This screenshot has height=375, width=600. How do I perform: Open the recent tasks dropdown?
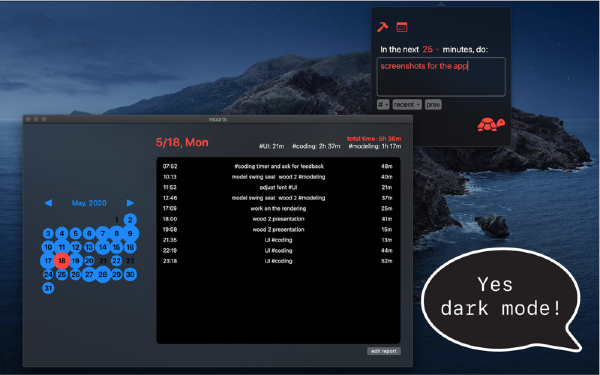click(407, 104)
